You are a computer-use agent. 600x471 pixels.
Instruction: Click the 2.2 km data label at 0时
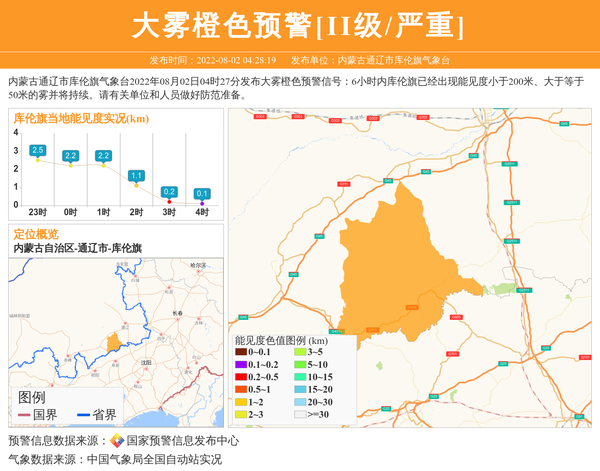click(x=71, y=156)
